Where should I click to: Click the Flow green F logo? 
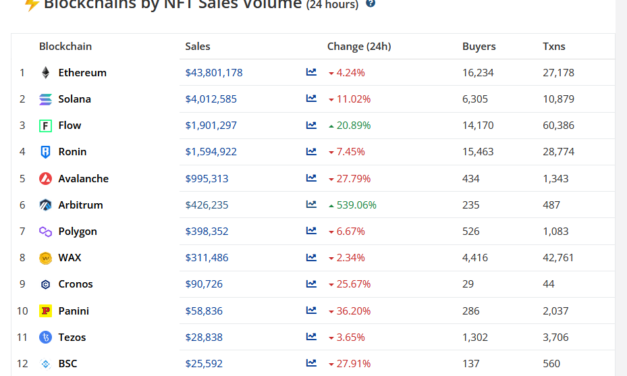tap(46, 126)
